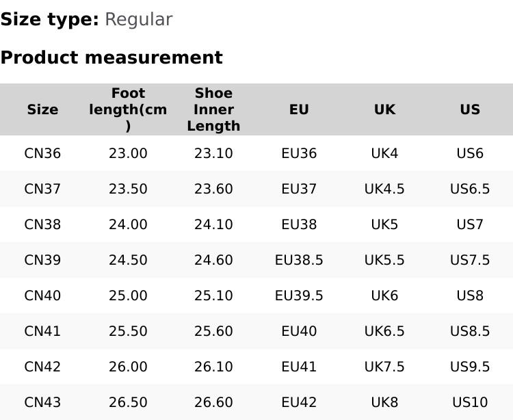Click the UK7.5 cell
Viewport: 513px width, 420px height.
pos(384,367)
